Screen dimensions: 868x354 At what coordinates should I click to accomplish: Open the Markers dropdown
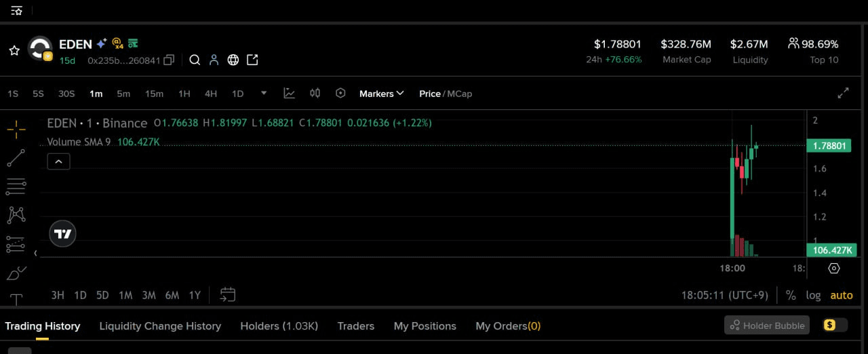click(382, 94)
